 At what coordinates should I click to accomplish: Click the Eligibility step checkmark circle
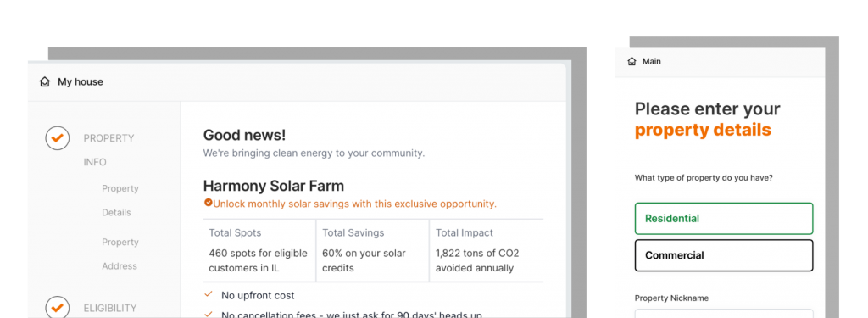pyautogui.click(x=58, y=308)
